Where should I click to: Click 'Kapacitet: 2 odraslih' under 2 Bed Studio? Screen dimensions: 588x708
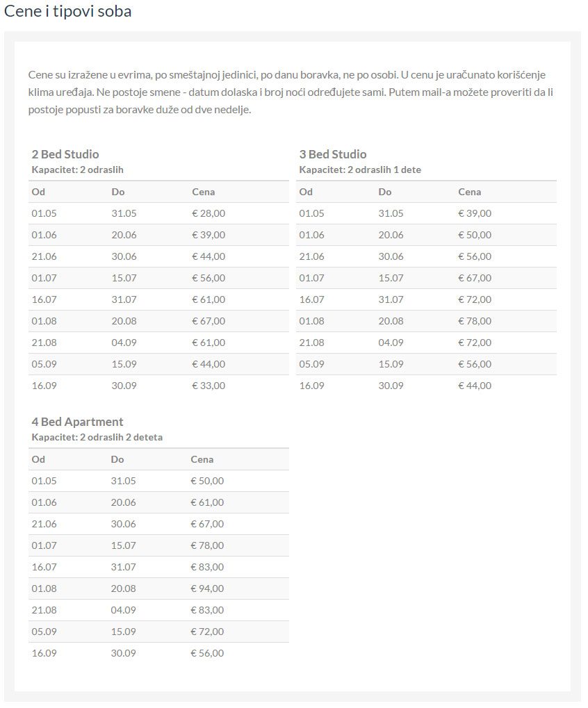[78, 170]
